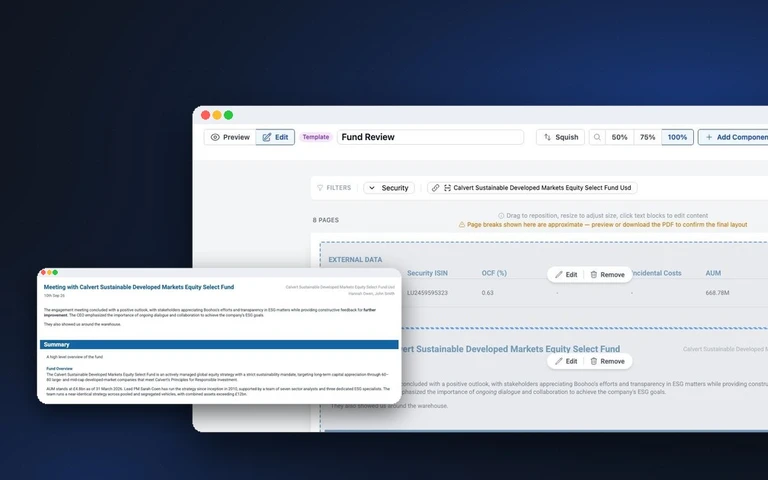The image size is (768, 480).
Task: Click the link icon in the Calvert fund chip
Action: coord(435,188)
